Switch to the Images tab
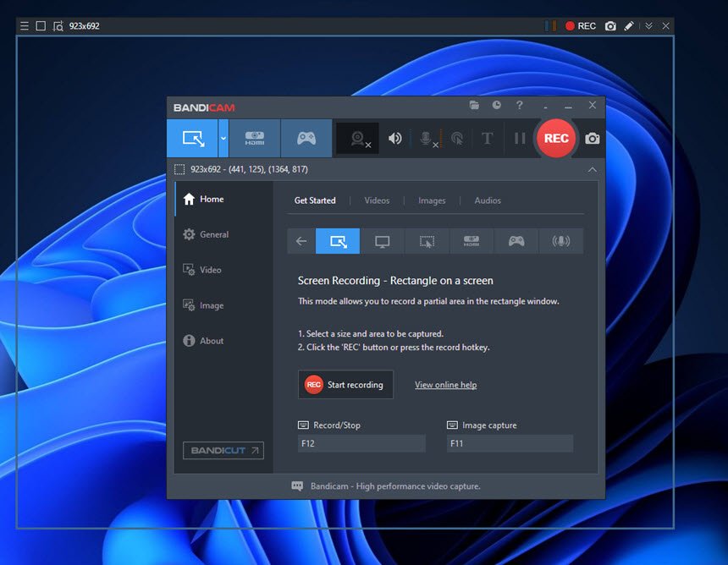 pyautogui.click(x=432, y=200)
